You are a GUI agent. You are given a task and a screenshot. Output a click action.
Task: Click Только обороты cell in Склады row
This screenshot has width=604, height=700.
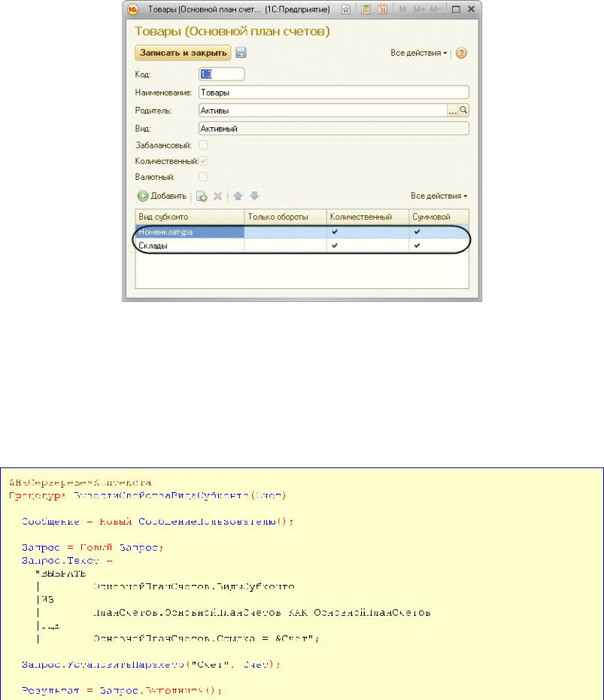(286, 245)
